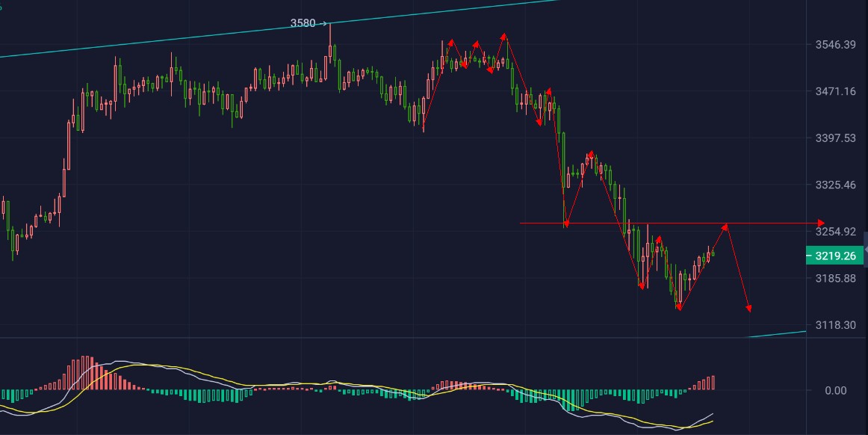The width and height of the screenshot is (868, 435).
Task: Select the 3471.16 price axis label
Action: [x=835, y=91]
